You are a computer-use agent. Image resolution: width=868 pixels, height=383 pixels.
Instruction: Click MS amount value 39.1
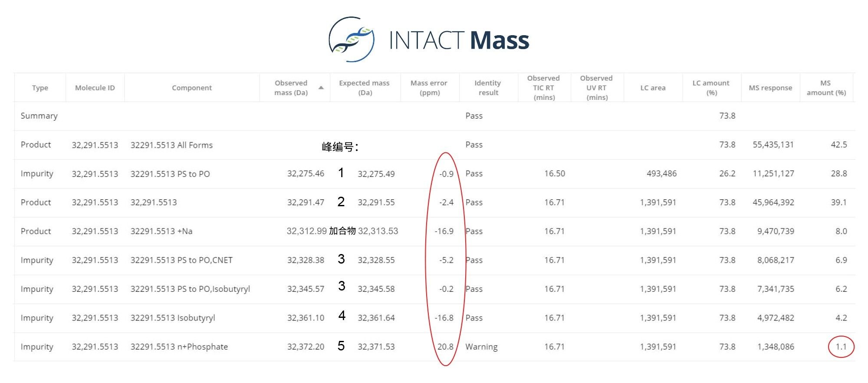(x=838, y=202)
